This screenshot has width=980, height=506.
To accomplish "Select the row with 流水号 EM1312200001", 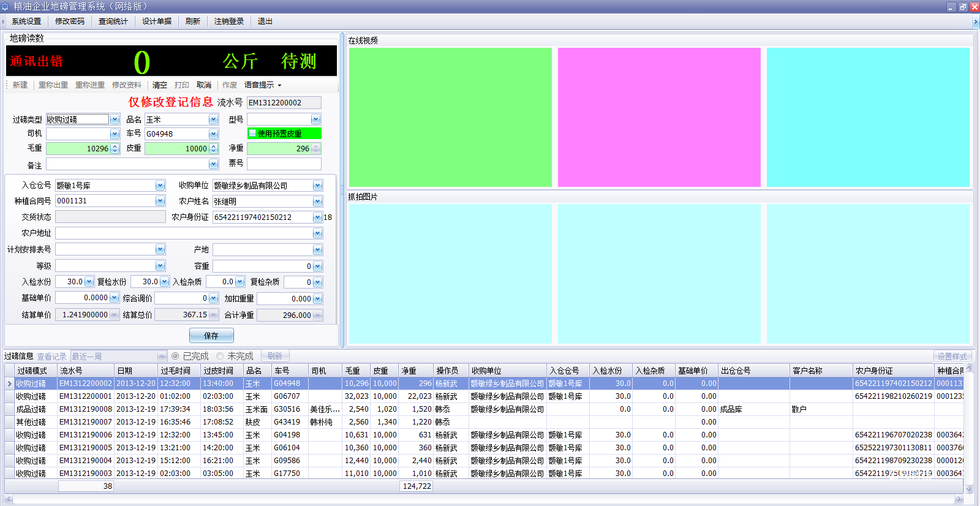I will [x=484, y=396].
